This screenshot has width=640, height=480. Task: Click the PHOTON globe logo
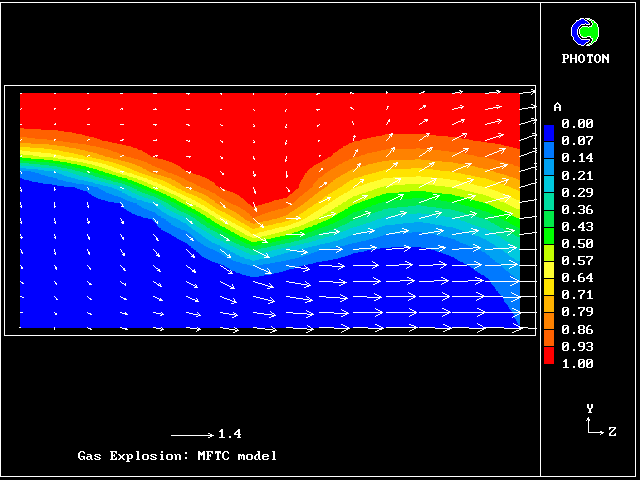click(585, 33)
